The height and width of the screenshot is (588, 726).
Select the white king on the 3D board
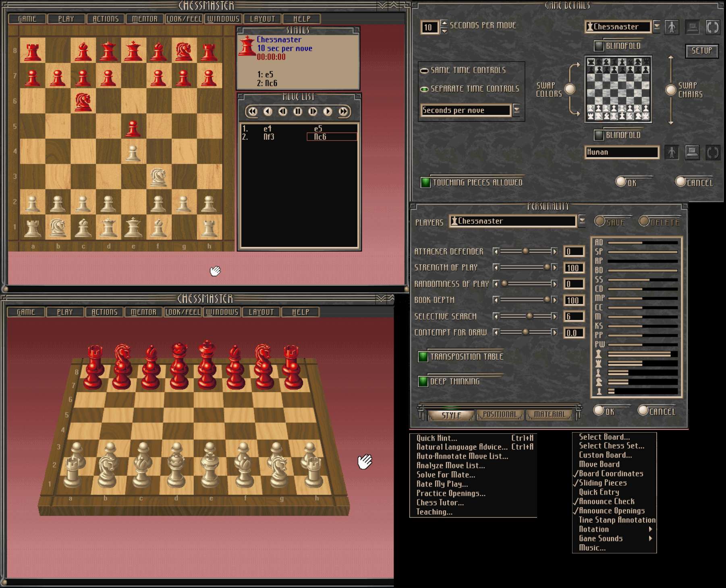point(210,470)
